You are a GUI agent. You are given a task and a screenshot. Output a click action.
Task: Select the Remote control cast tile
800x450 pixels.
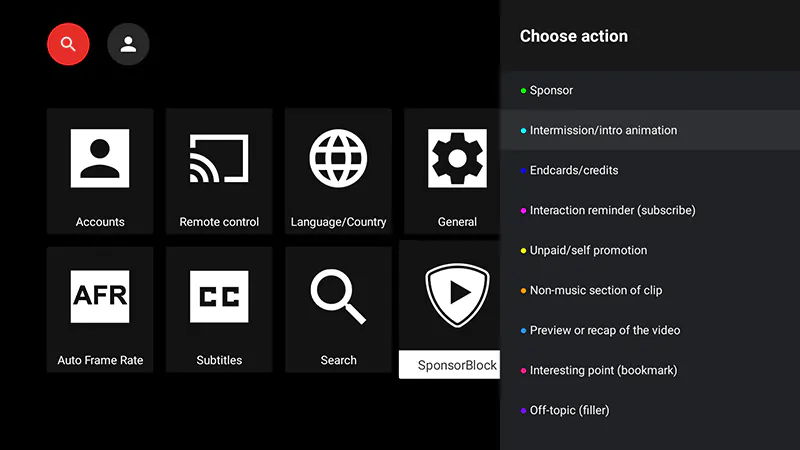tap(219, 171)
